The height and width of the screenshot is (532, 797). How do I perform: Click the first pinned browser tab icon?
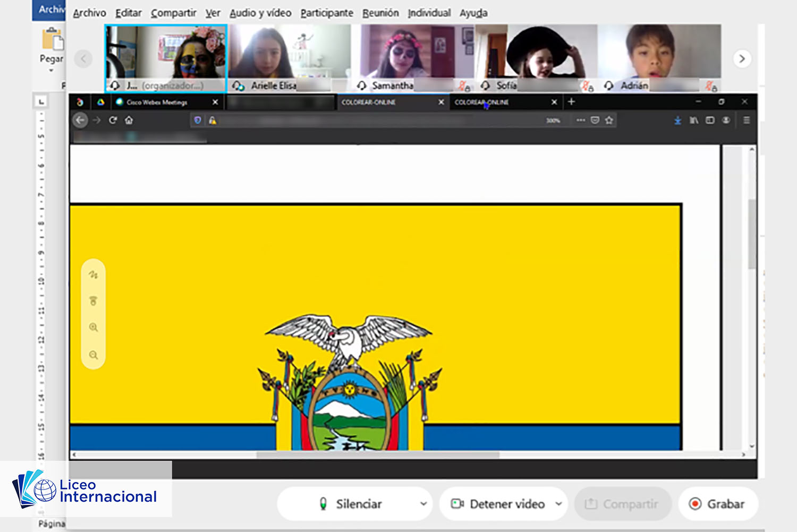tap(80, 102)
